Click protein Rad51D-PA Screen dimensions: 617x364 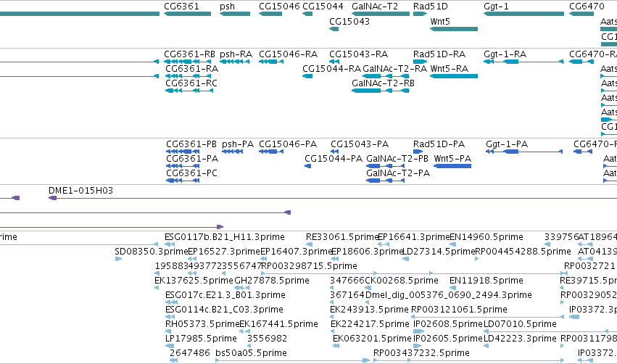(x=439, y=144)
